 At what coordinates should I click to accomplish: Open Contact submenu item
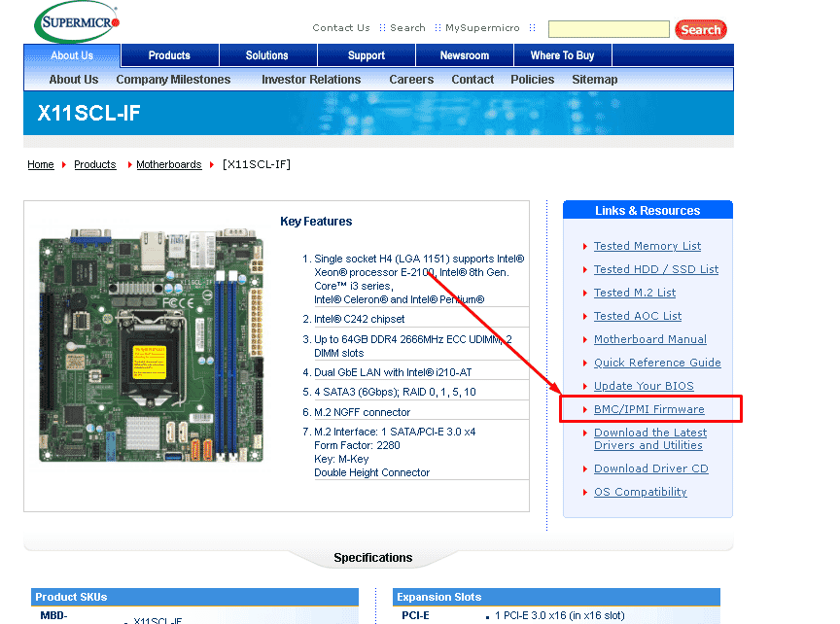point(472,80)
